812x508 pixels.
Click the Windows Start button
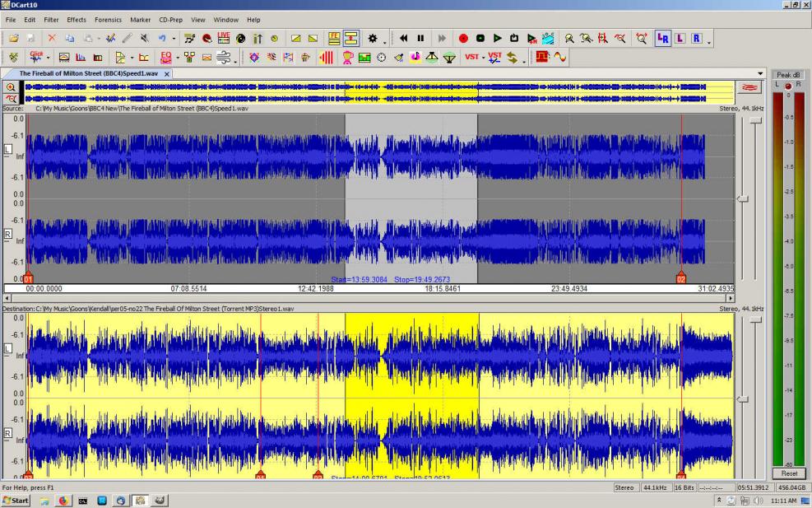pyautogui.click(x=16, y=501)
